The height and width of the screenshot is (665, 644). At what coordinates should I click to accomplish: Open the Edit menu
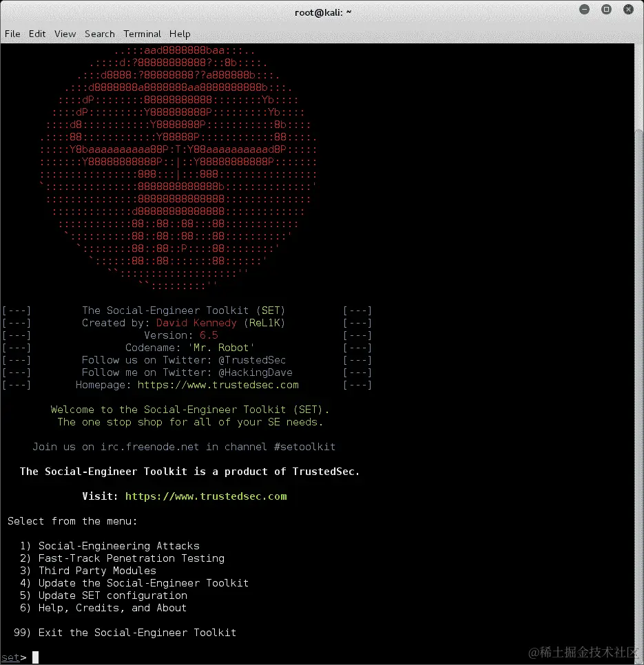[37, 34]
